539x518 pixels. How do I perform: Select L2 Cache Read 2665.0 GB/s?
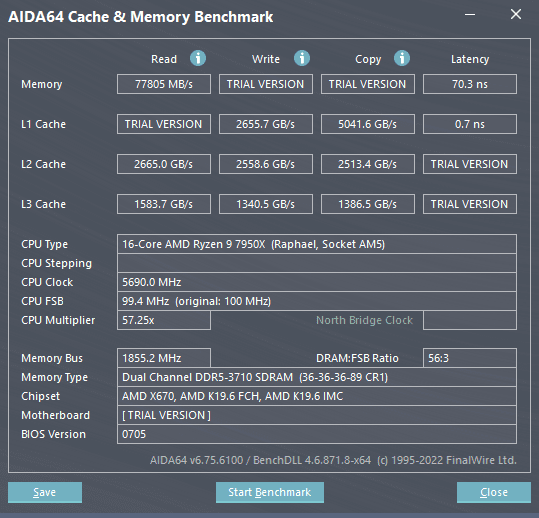tap(164, 164)
